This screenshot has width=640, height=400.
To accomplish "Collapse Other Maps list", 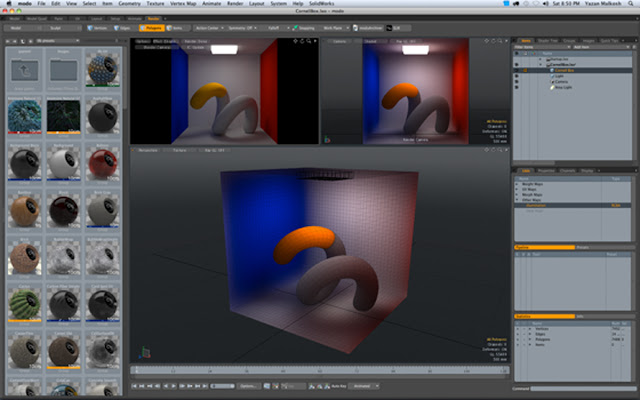I will (517, 200).
